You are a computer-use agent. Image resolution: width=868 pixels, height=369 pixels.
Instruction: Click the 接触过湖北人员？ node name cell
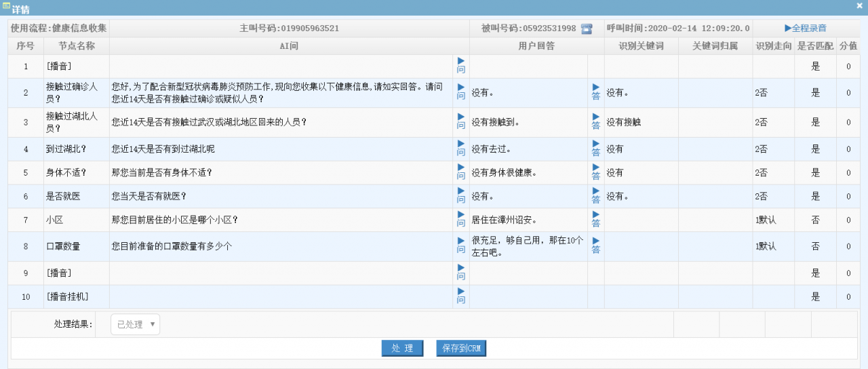(x=76, y=122)
